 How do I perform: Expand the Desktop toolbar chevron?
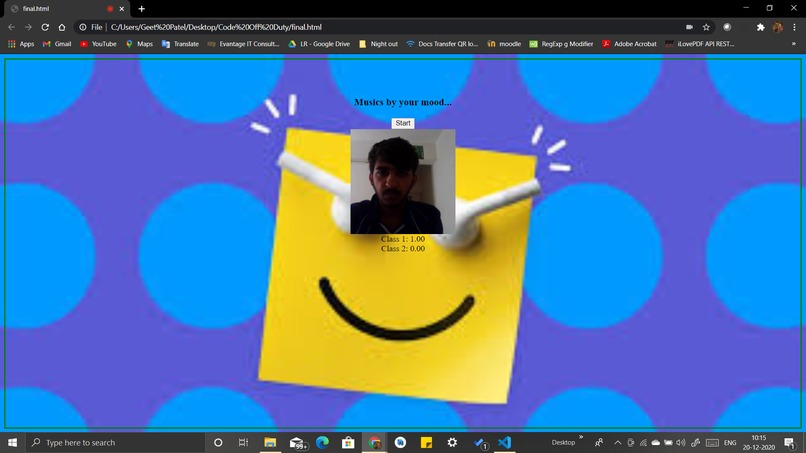click(581, 438)
